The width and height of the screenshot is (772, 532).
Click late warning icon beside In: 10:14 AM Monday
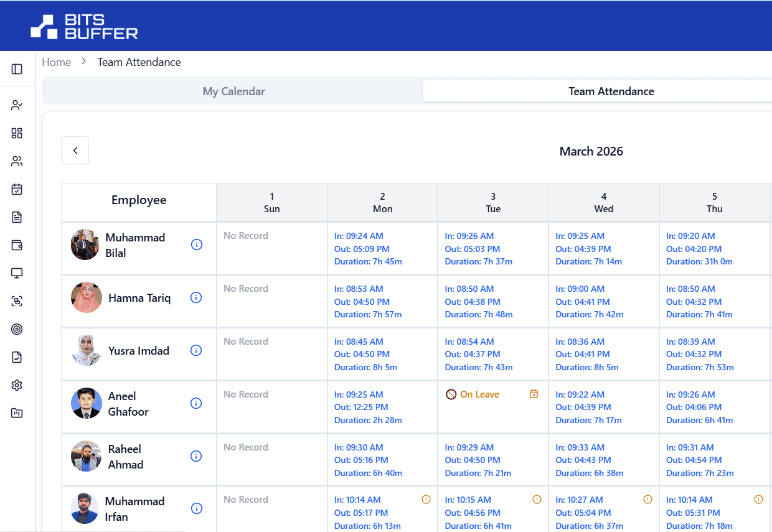pyautogui.click(x=426, y=499)
